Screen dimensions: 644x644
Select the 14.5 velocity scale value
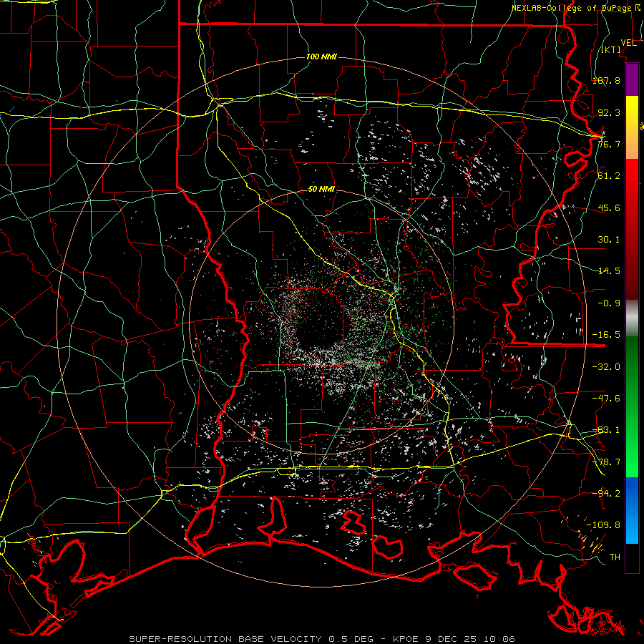[609, 271]
